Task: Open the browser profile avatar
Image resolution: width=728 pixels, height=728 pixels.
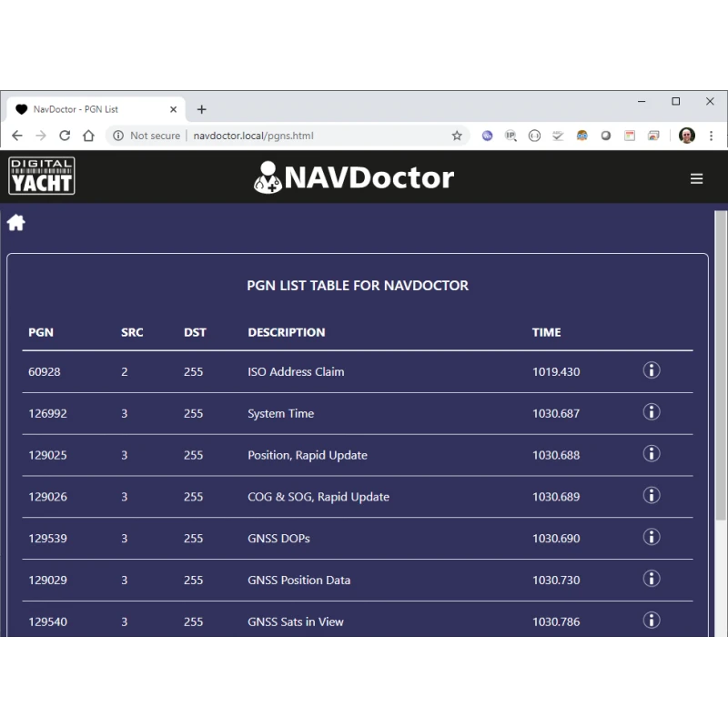Action: tap(687, 136)
